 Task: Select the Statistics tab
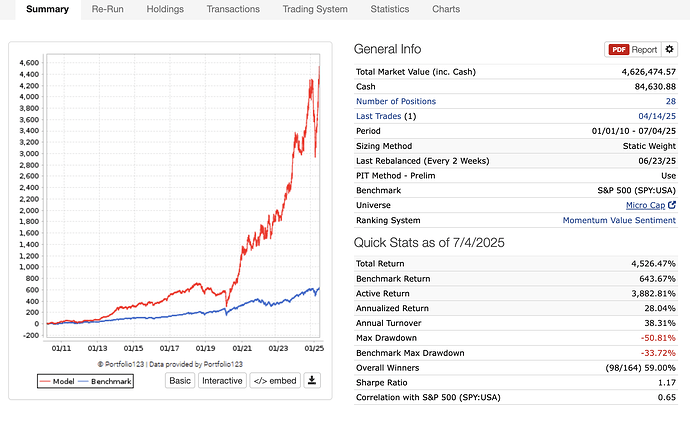(389, 9)
